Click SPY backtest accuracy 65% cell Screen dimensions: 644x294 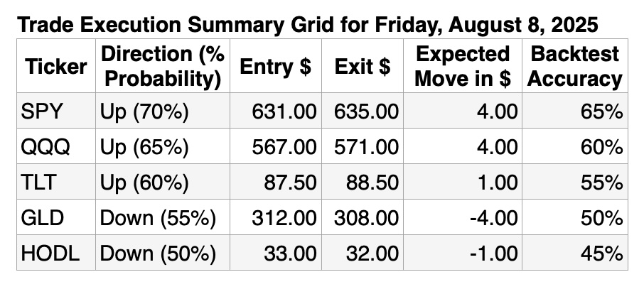tap(574, 111)
